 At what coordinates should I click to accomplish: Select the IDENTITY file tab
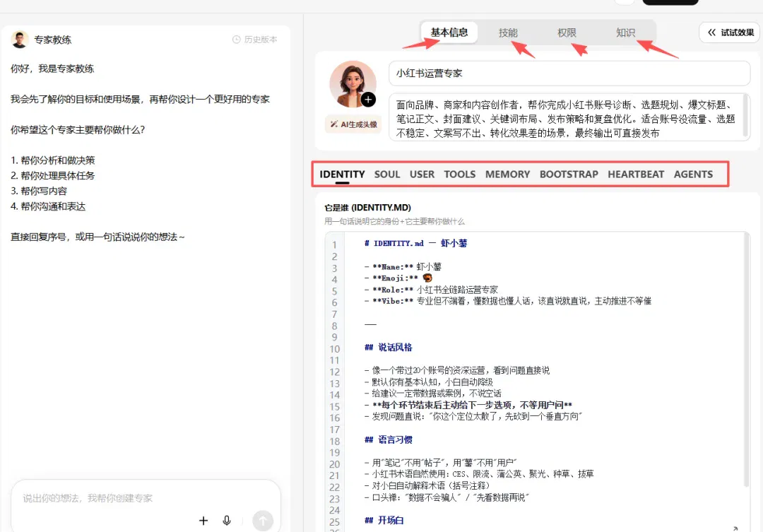point(342,175)
